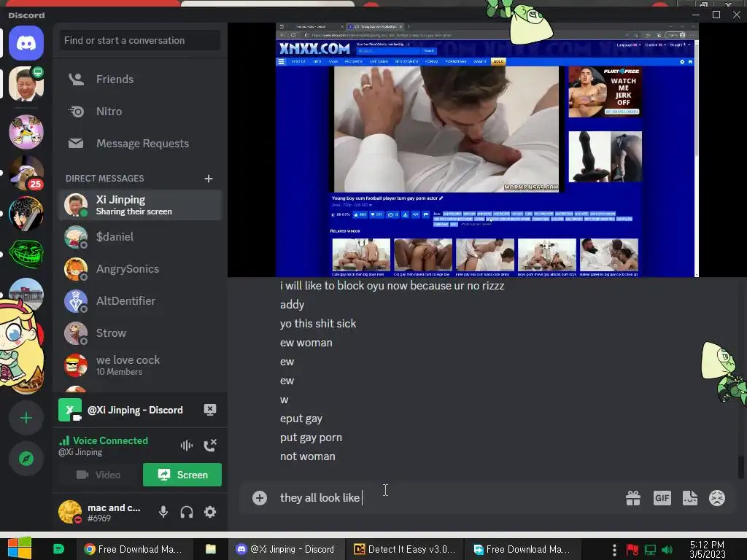This screenshot has height=560, width=747.
Task: Open Discord home Direct Messages icon
Action: click(26, 43)
